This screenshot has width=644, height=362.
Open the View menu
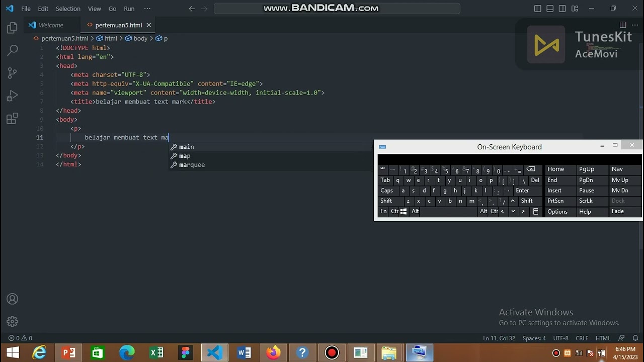point(94,9)
